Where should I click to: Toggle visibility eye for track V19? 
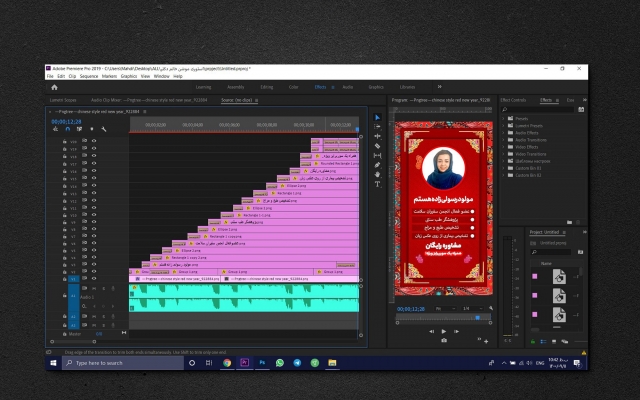(94, 148)
